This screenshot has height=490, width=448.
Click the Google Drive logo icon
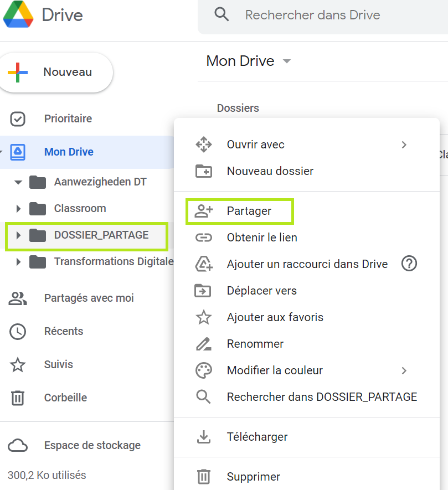click(x=18, y=14)
